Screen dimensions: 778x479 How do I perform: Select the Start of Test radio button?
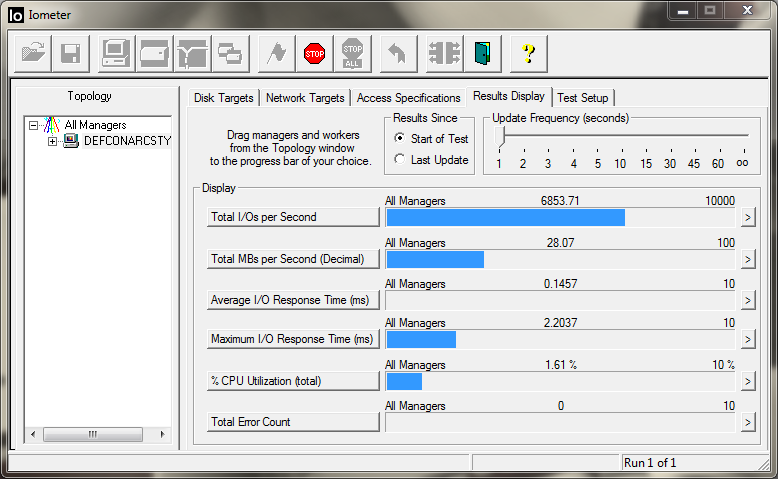400,139
